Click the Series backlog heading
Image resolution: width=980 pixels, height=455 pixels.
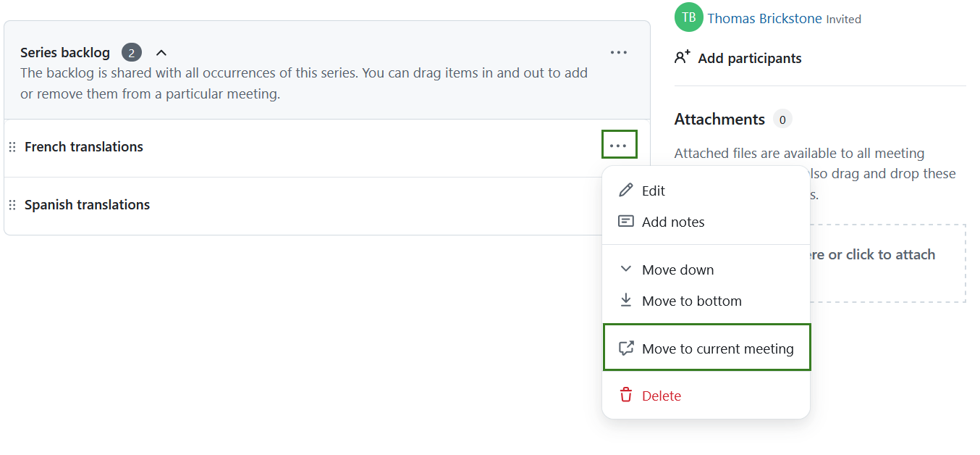(x=65, y=52)
